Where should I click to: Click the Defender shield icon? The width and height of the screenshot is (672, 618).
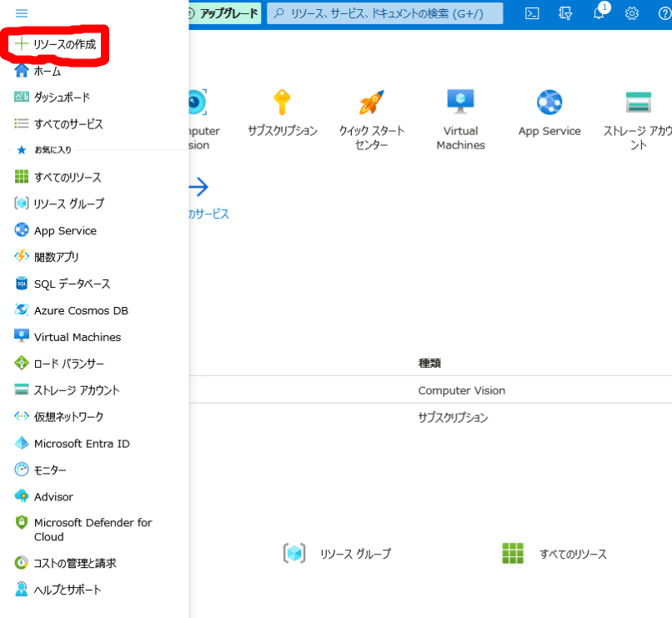pos(22,522)
